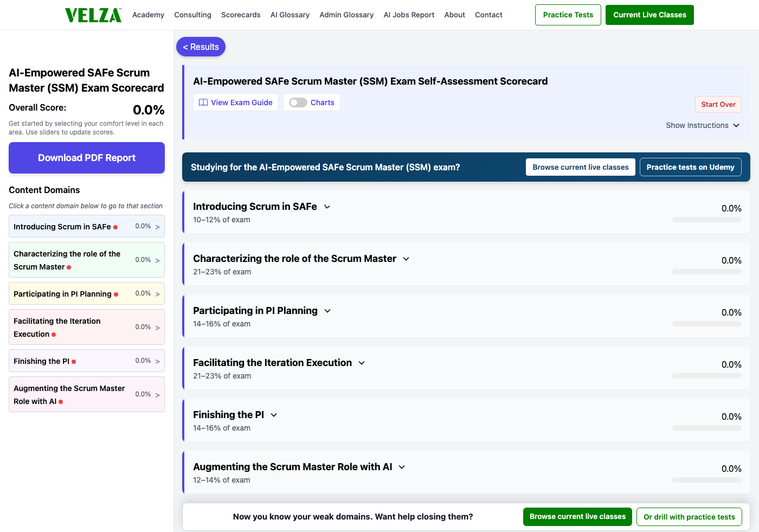The width and height of the screenshot is (759, 532).
Task: Toggle the Charts switch on
Action: [x=298, y=102]
